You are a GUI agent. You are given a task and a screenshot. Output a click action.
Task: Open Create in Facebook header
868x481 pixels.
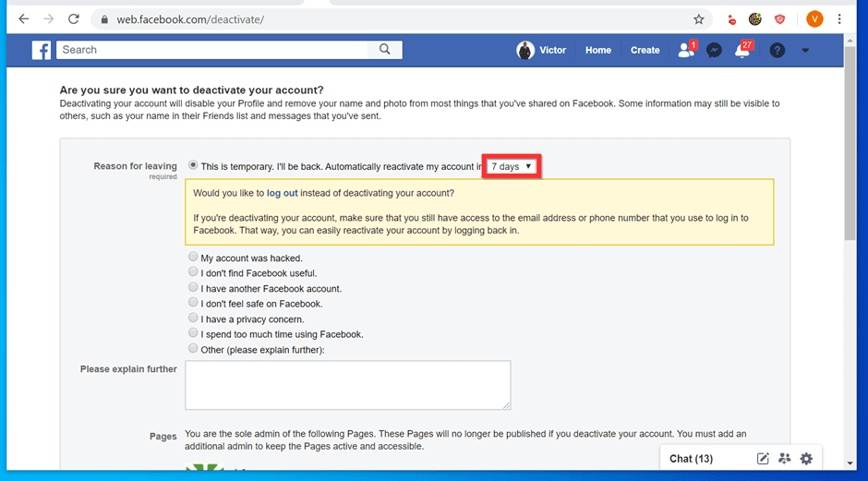[x=645, y=51]
